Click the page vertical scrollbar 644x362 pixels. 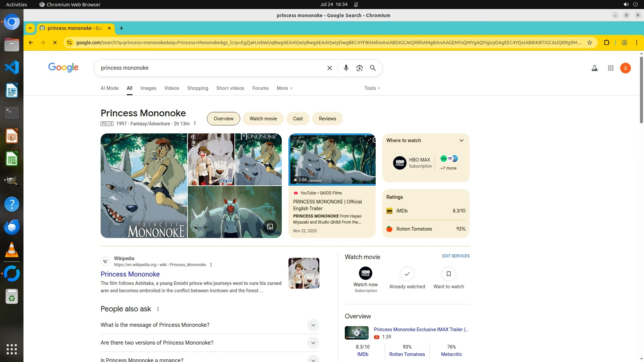[641, 90]
